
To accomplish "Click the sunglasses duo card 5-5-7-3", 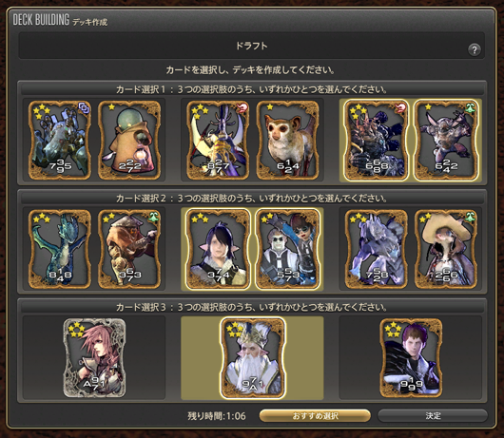I will pyautogui.click(x=288, y=249).
